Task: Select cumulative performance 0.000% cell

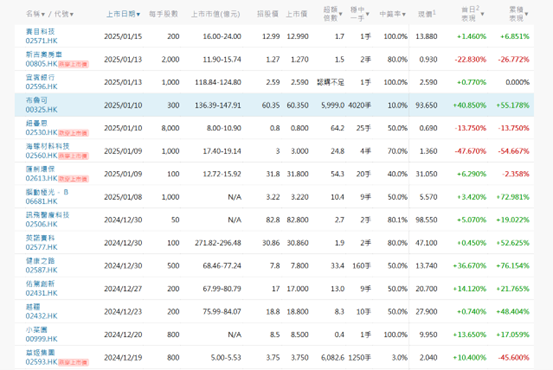Action: coord(517,82)
